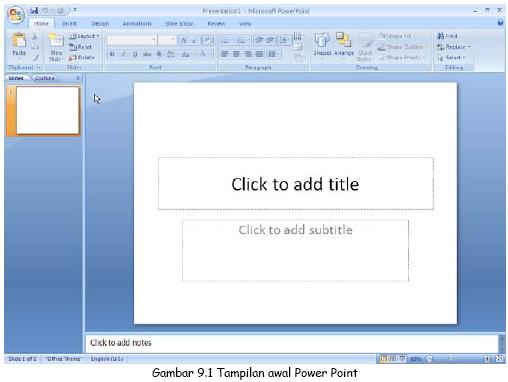Click the Redo icon in Quick Access Toolbar

(x=60, y=11)
